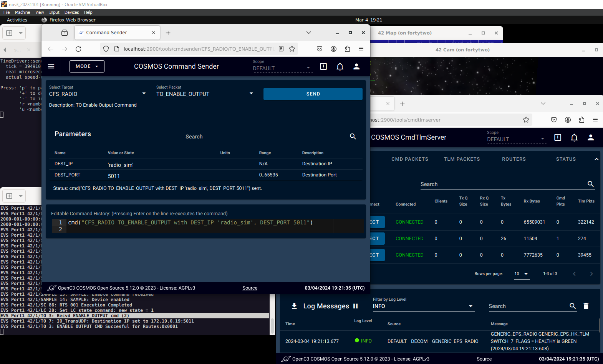Edit DEST_PORT value field 5011
Screen dimensions: 603x364
pyautogui.click(x=158, y=176)
